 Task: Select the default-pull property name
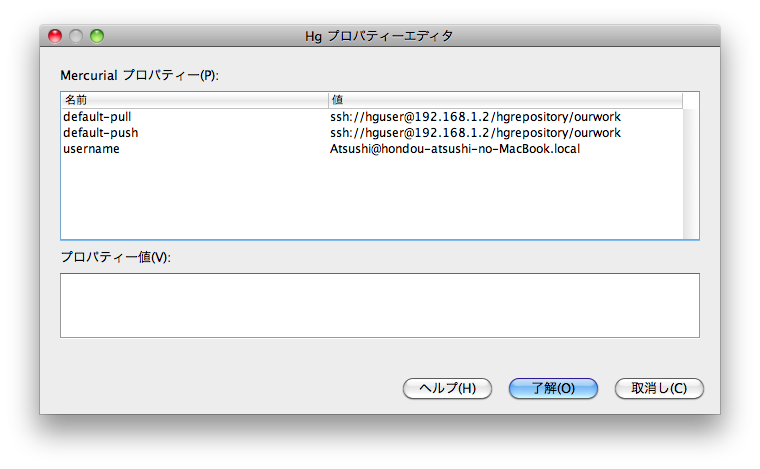point(97,117)
